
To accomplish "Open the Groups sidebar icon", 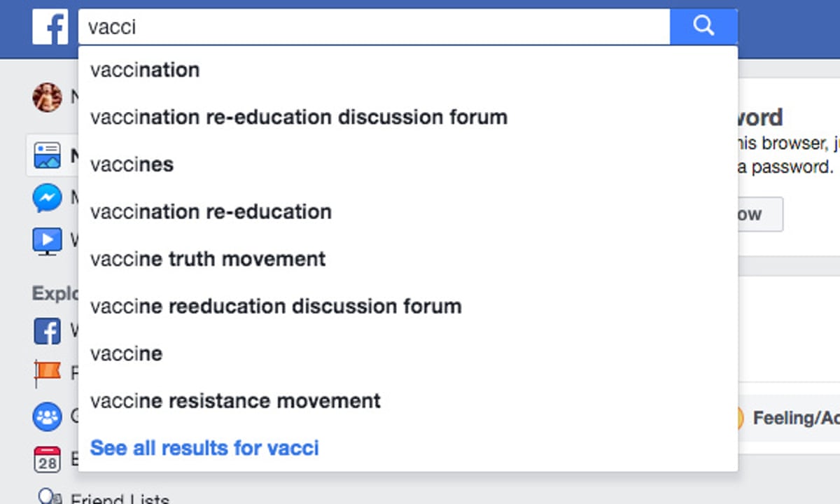I will point(48,418).
